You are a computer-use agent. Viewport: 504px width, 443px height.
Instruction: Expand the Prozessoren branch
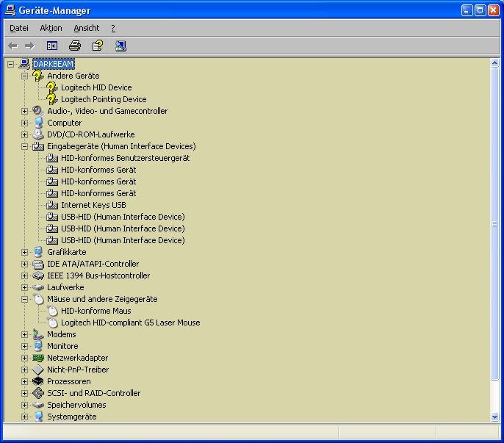click(24, 381)
